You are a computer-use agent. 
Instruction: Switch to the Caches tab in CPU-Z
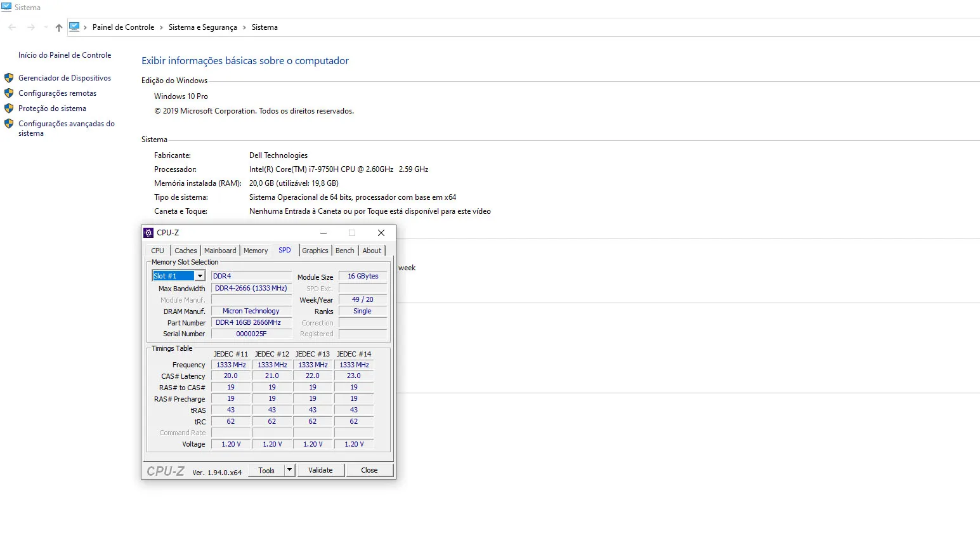point(186,251)
